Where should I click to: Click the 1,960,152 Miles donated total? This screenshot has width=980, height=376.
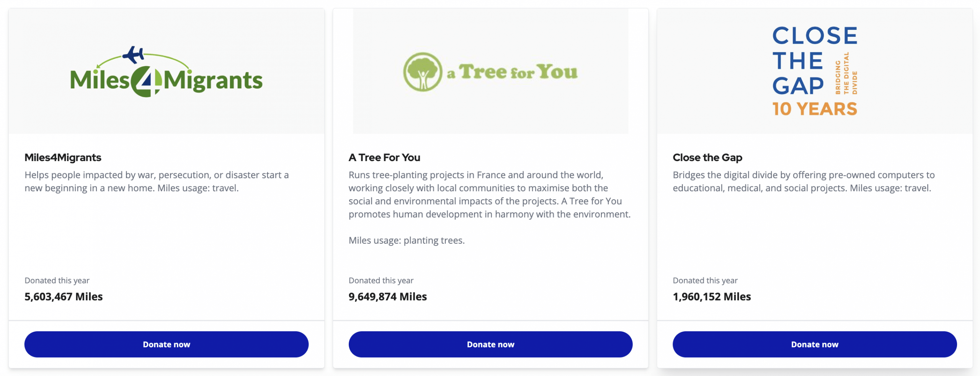[712, 296]
